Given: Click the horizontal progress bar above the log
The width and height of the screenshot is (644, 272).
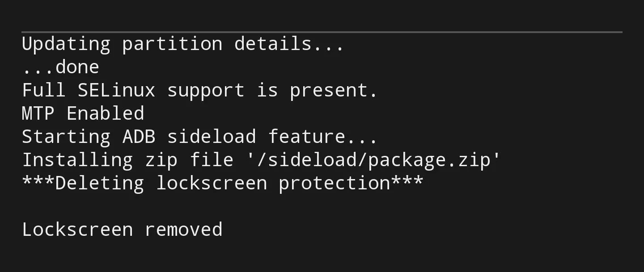Looking at the screenshot, I should [x=322, y=32].
